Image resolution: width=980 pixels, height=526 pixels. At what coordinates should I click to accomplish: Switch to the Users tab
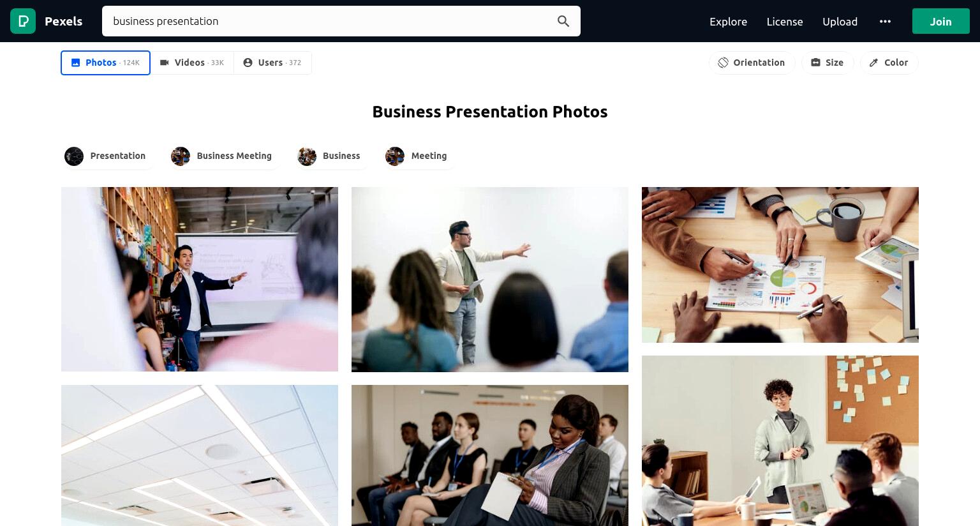pos(272,63)
